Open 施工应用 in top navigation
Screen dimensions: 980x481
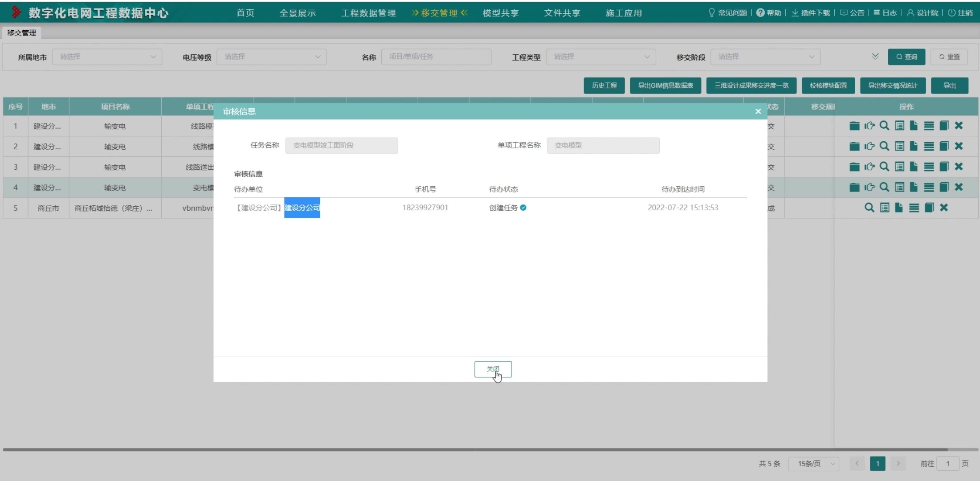click(624, 13)
